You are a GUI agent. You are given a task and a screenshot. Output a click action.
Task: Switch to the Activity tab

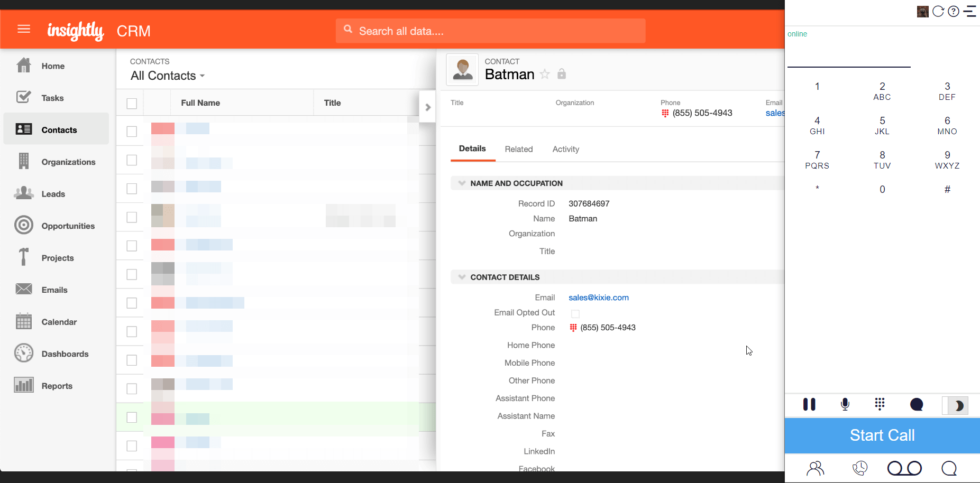click(x=566, y=149)
